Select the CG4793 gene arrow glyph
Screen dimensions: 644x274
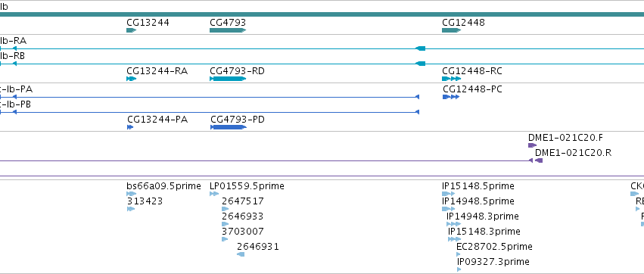tap(228, 30)
